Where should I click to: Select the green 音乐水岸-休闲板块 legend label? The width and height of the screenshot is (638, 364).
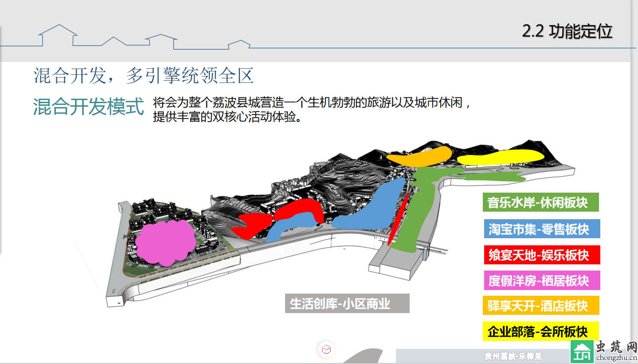(540, 202)
